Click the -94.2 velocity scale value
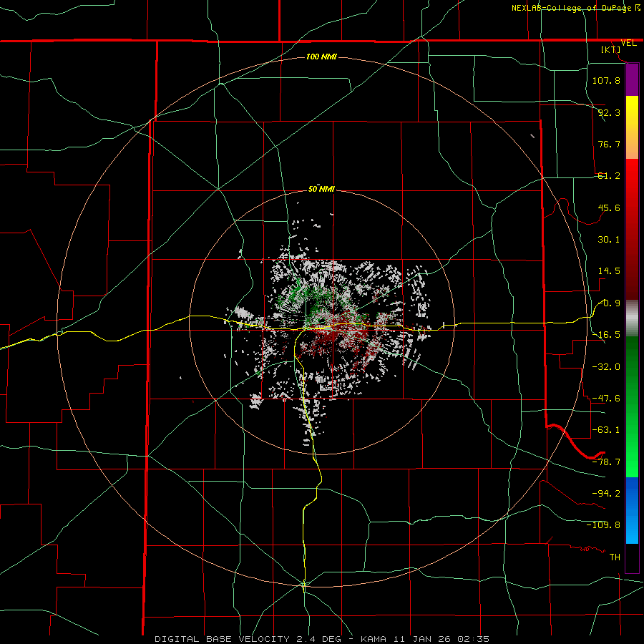 click(606, 494)
